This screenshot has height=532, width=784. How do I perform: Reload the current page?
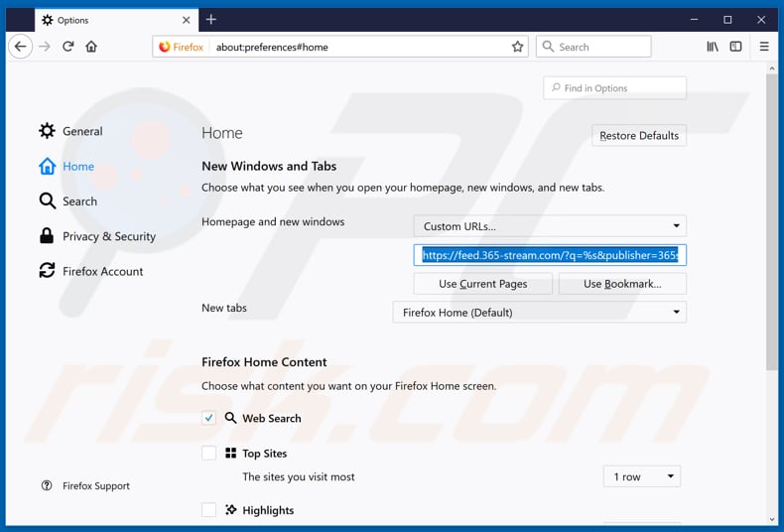coord(68,47)
